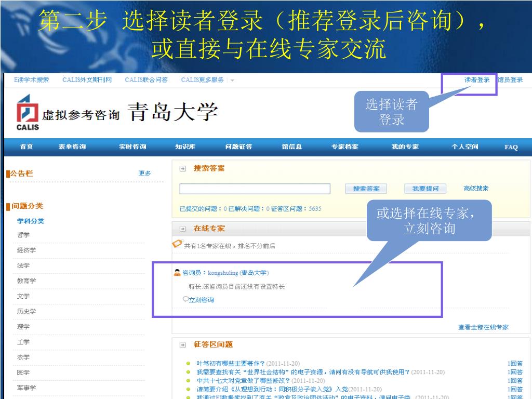Open the CALIS外文期刊网 link
This screenshot has width=532, height=399.
(87, 79)
